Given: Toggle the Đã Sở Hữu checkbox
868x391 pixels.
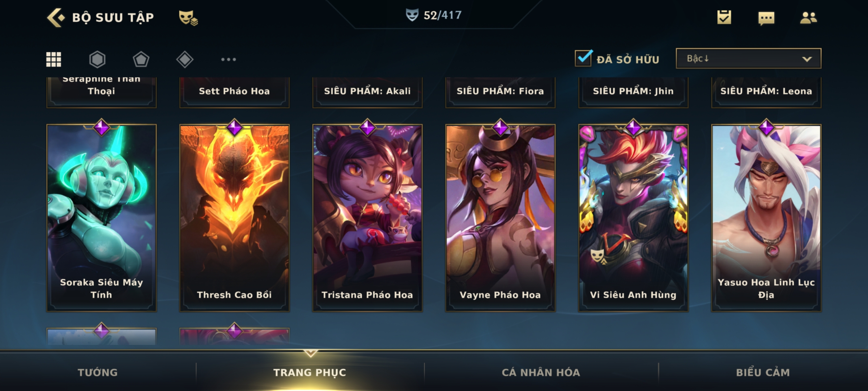Looking at the screenshot, I should (x=583, y=58).
